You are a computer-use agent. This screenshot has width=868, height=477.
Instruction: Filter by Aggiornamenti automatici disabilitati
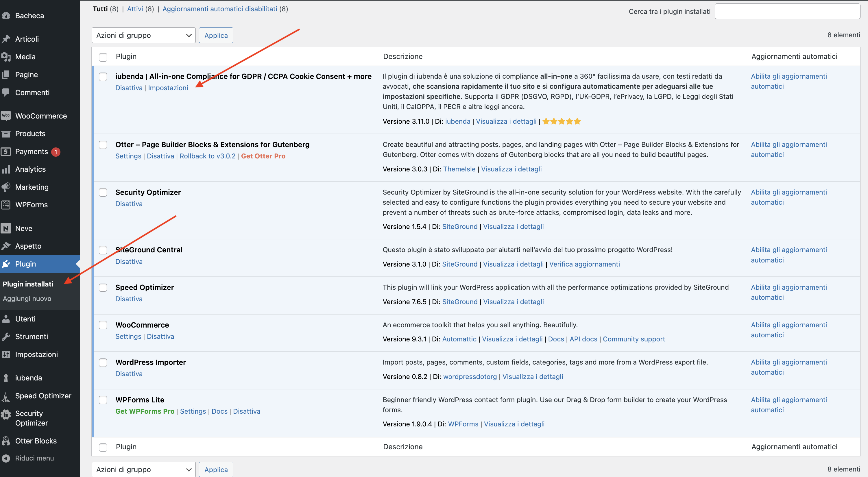[x=219, y=9]
